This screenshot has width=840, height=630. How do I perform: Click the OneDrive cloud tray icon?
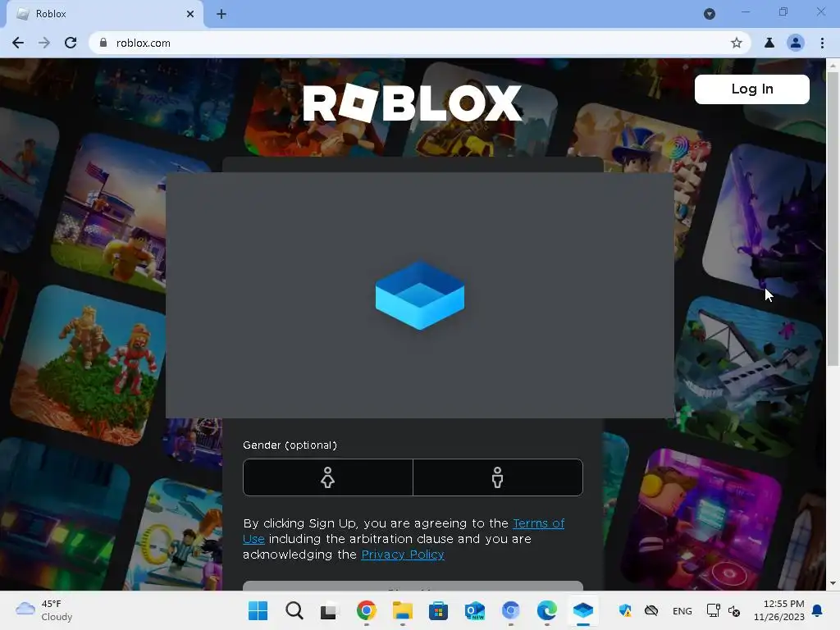(x=651, y=610)
